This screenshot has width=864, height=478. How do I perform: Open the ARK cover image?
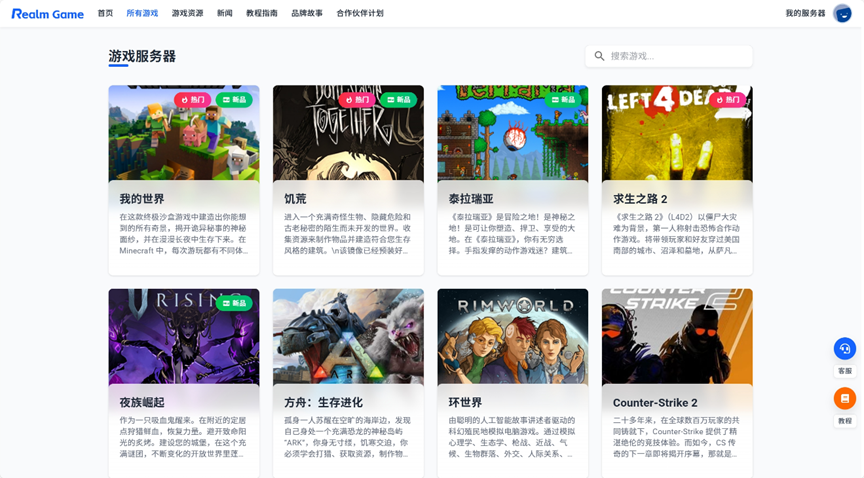pos(348,336)
